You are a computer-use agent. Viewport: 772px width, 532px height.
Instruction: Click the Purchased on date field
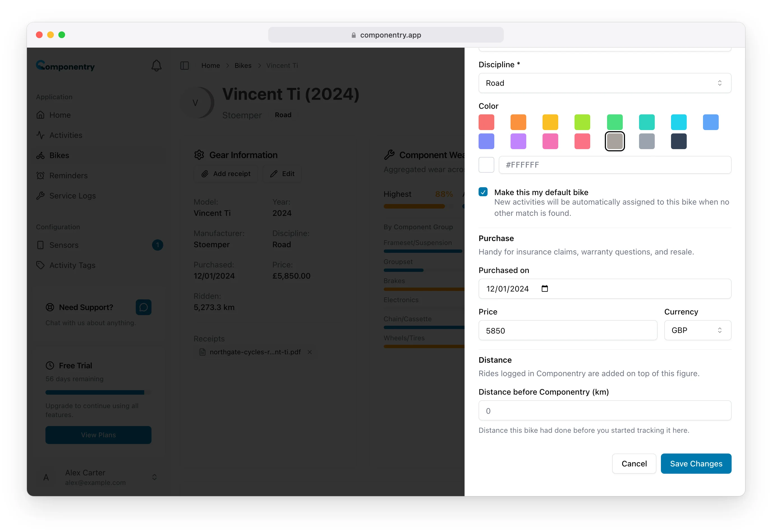[605, 289]
